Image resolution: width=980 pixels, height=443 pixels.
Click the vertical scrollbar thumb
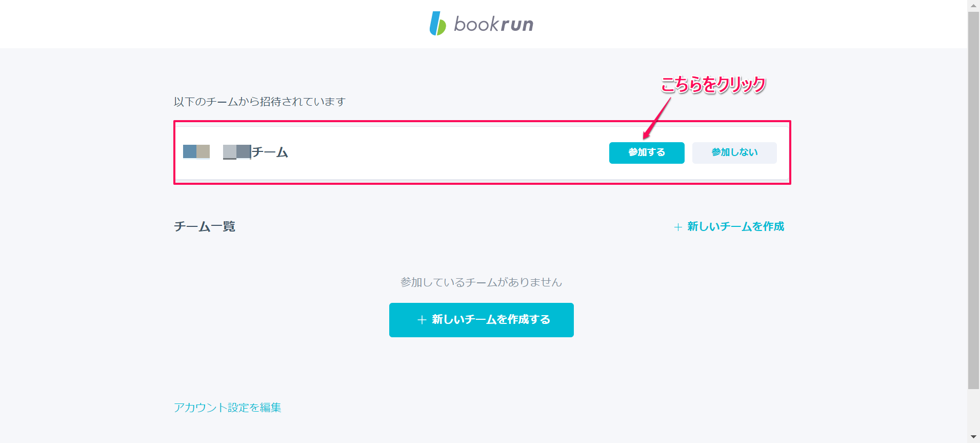pos(973,200)
